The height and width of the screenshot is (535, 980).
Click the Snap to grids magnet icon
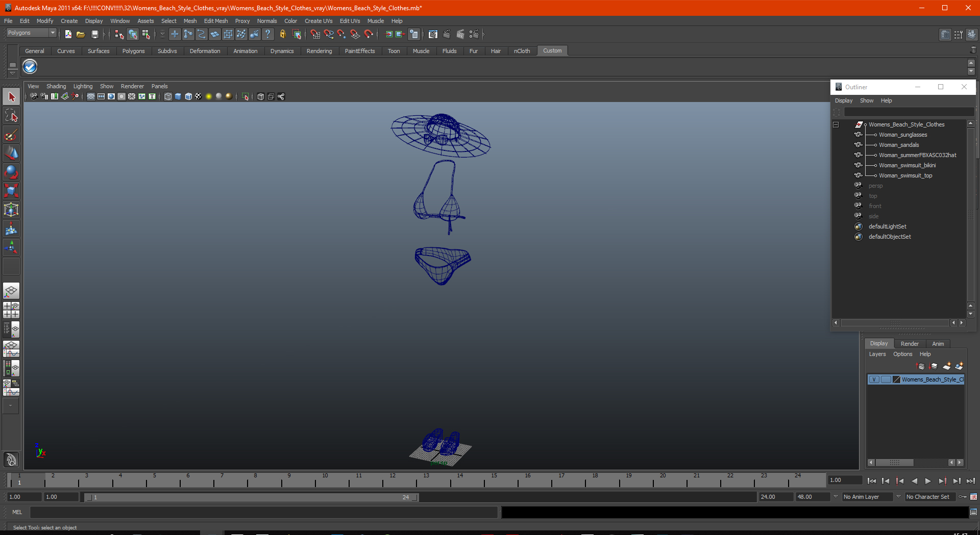(x=315, y=34)
